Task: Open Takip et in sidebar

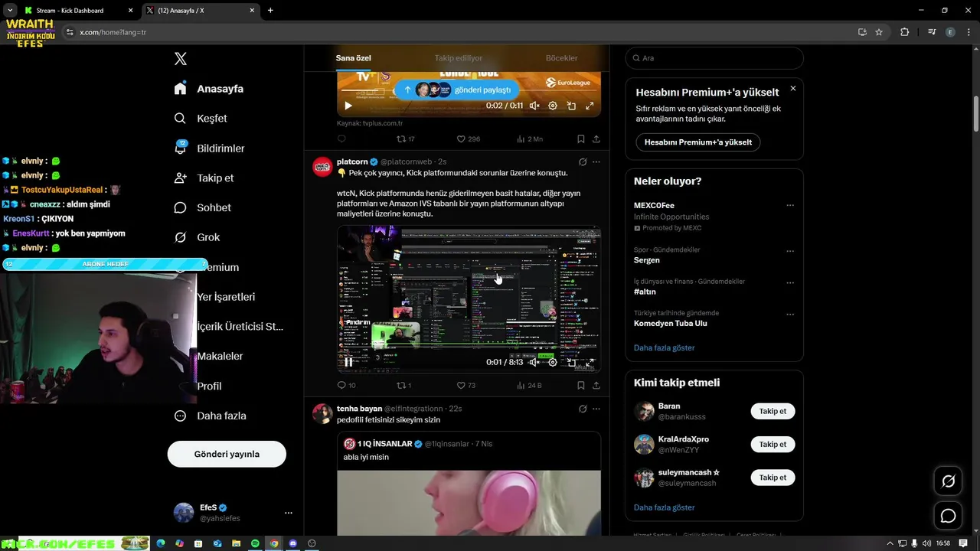Action: click(204, 178)
